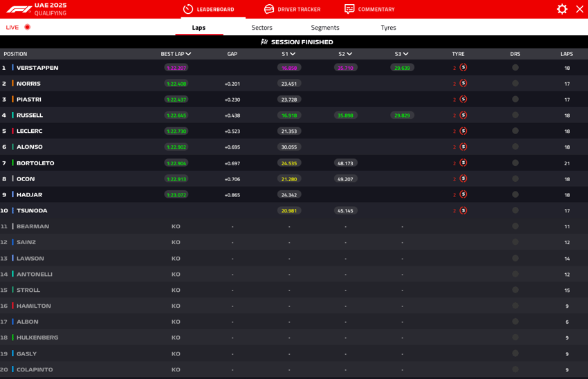Click Tsunoda's S1 time 20.981
The width and height of the screenshot is (588, 379).
pos(289,211)
